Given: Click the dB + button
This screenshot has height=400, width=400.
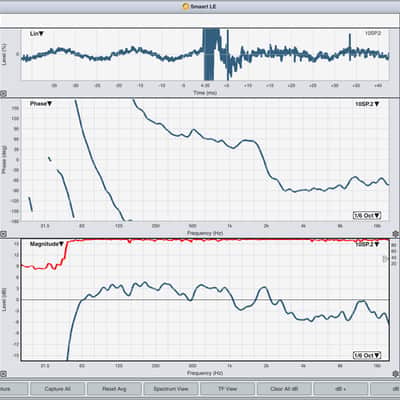Looking at the screenshot, I should pos(341,389).
